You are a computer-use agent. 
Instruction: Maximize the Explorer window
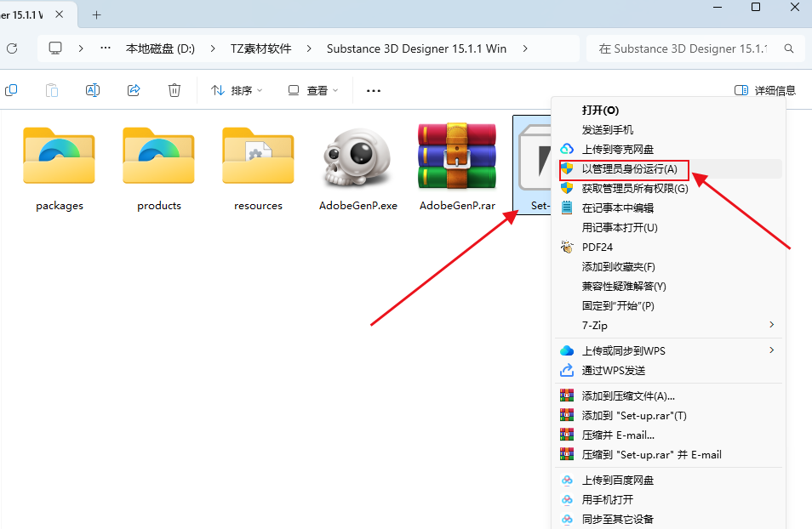coord(756,8)
